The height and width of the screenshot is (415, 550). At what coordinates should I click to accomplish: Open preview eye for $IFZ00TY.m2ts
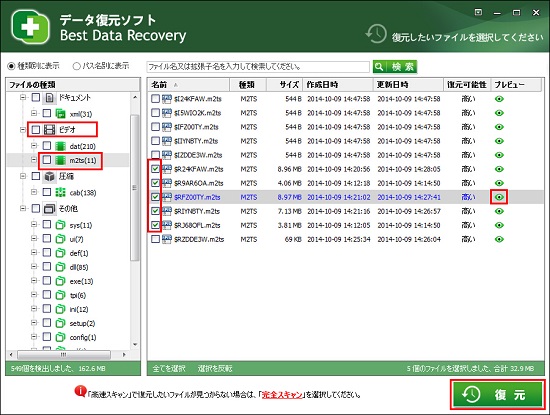[499, 127]
